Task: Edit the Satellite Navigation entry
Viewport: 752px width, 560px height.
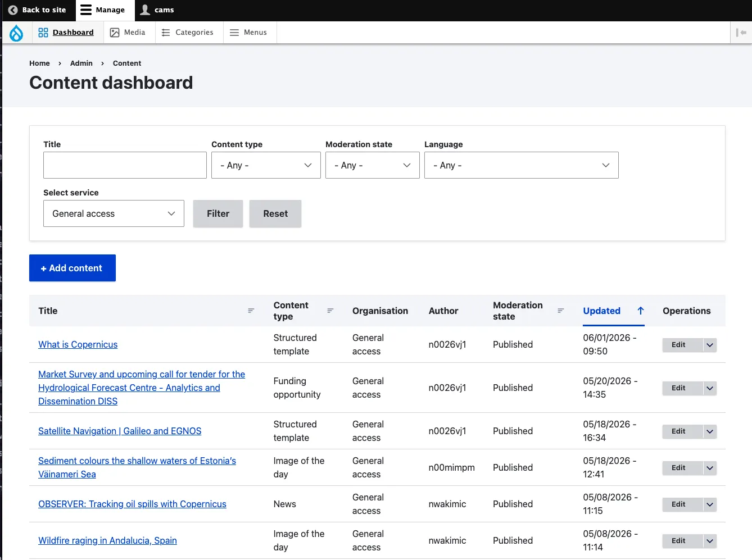Action: [683, 431]
